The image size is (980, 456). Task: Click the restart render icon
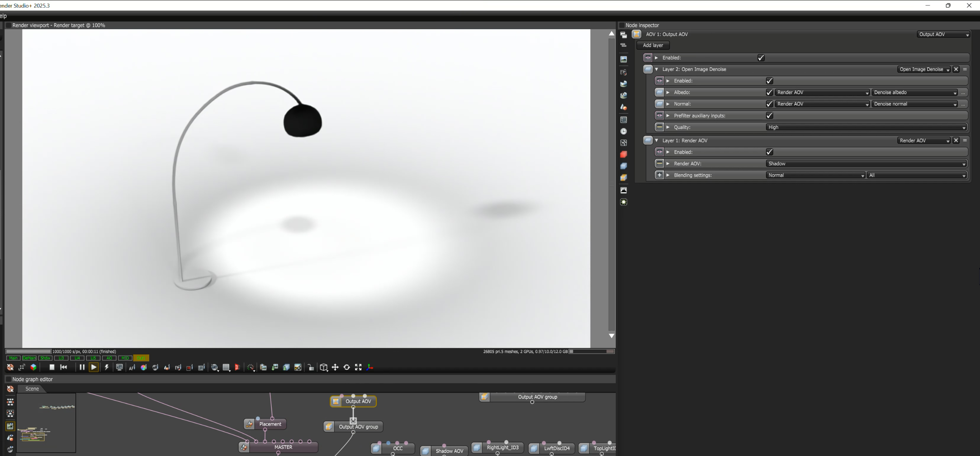[63, 367]
